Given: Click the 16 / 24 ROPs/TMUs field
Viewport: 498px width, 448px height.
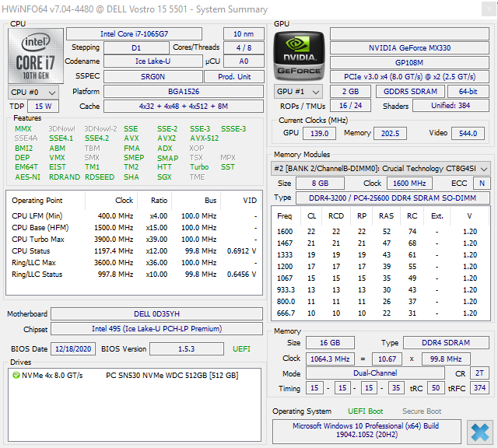Looking at the screenshot, I should point(350,106).
